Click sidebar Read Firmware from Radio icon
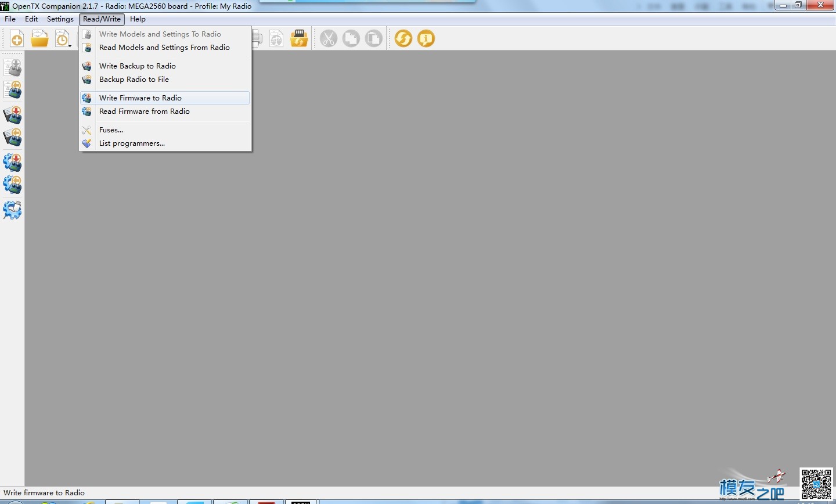836x504 pixels. (12, 185)
